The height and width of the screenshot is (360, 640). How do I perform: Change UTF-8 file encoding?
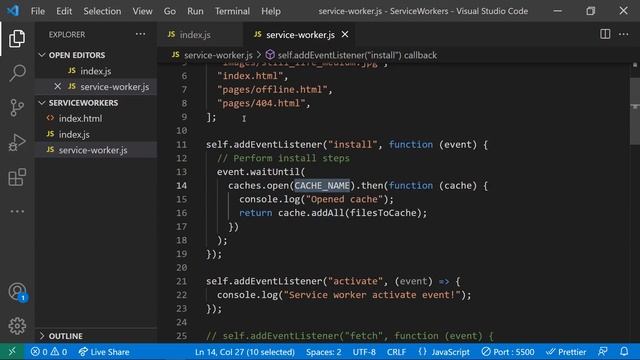point(364,351)
